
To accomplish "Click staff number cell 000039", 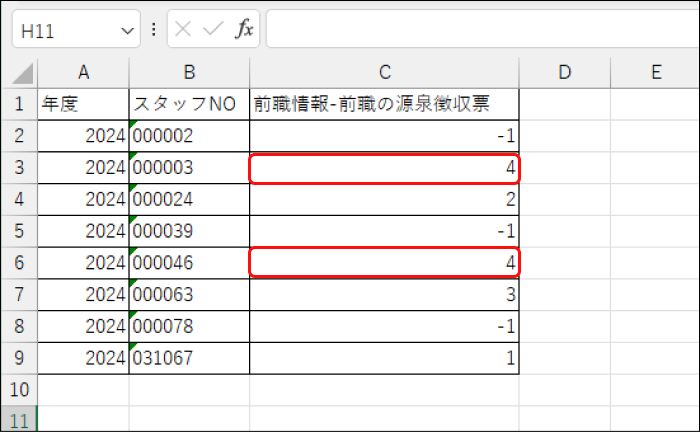I will (189, 231).
